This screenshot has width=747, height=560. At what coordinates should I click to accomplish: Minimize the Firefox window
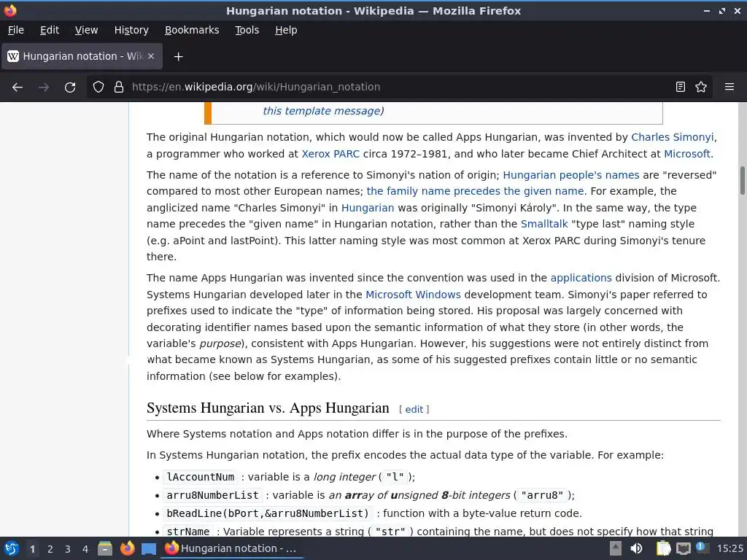coord(706,10)
